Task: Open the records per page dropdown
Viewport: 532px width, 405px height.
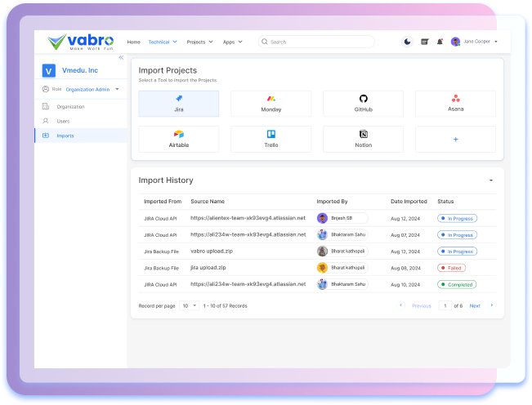Action: tap(189, 305)
